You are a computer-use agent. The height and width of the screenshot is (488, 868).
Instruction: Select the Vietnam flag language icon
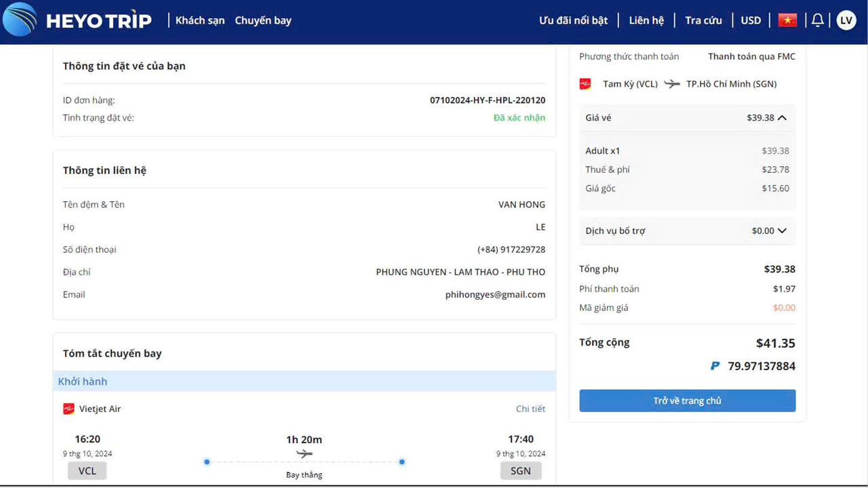tap(787, 20)
